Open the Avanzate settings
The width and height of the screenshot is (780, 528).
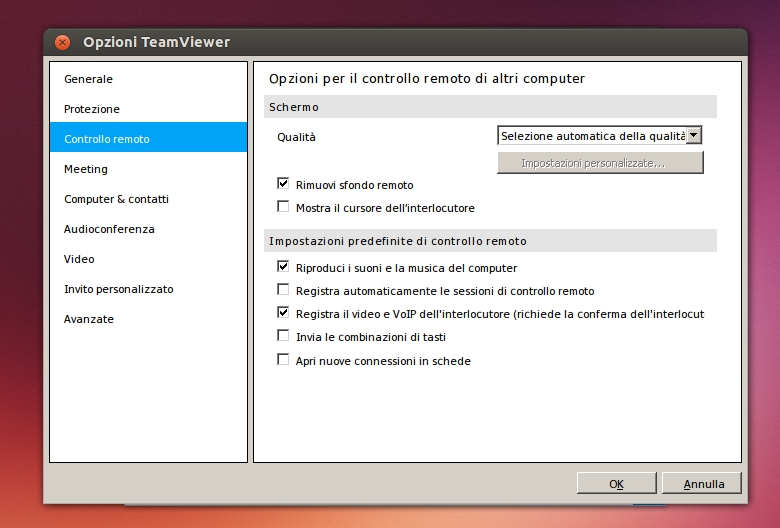pyautogui.click(x=148, y=319)
